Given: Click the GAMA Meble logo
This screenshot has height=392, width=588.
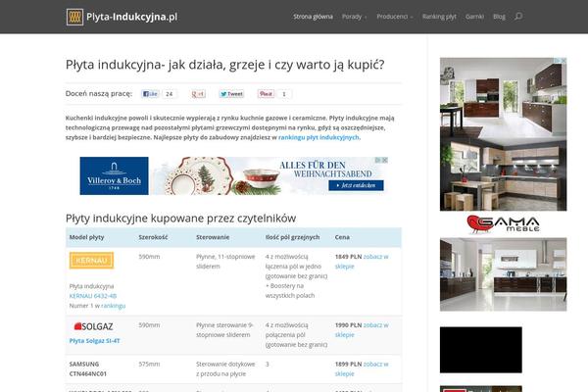Looking at the screenshot, I should tap(504, 224).
